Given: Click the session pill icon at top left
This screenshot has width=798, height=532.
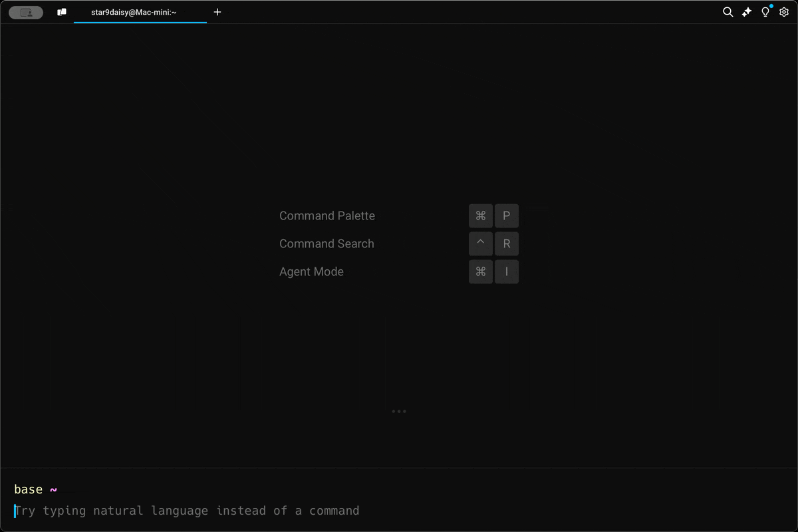Looking at the screenshot, I should (x=25, y=12).
